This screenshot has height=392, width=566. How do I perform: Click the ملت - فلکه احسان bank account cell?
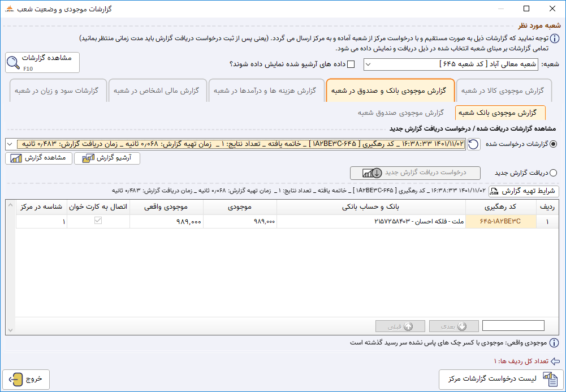pyautogui.click(x=371, y=221)
